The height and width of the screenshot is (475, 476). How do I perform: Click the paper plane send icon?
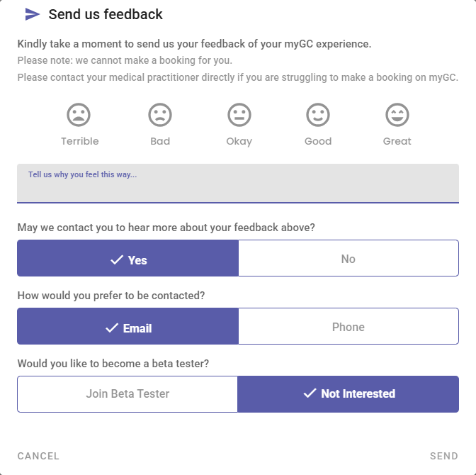click(32, 14)
